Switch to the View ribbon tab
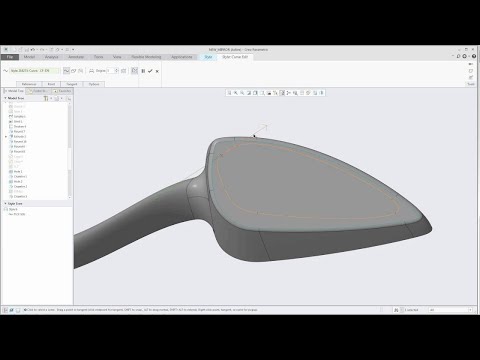The width and height of the screenshot is (480, 360). pyautogui.click(x=117, y=57)
